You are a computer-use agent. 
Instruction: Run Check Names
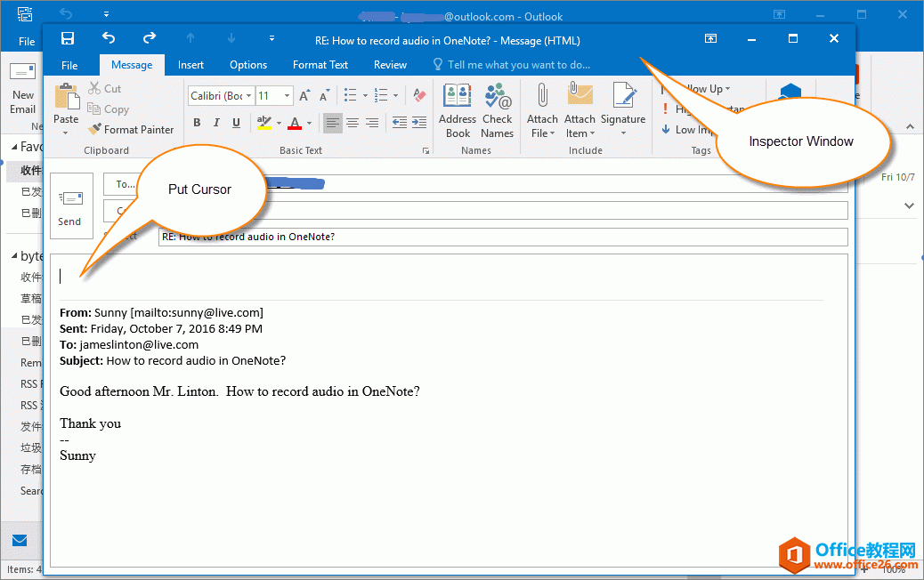(498, 111)
